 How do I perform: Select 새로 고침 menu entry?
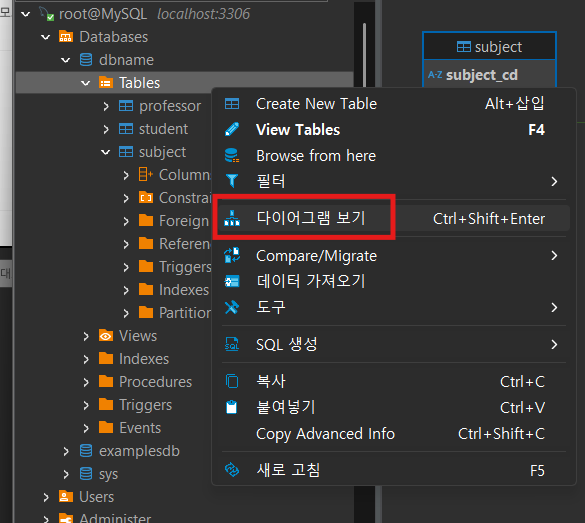tap(394, 470)
